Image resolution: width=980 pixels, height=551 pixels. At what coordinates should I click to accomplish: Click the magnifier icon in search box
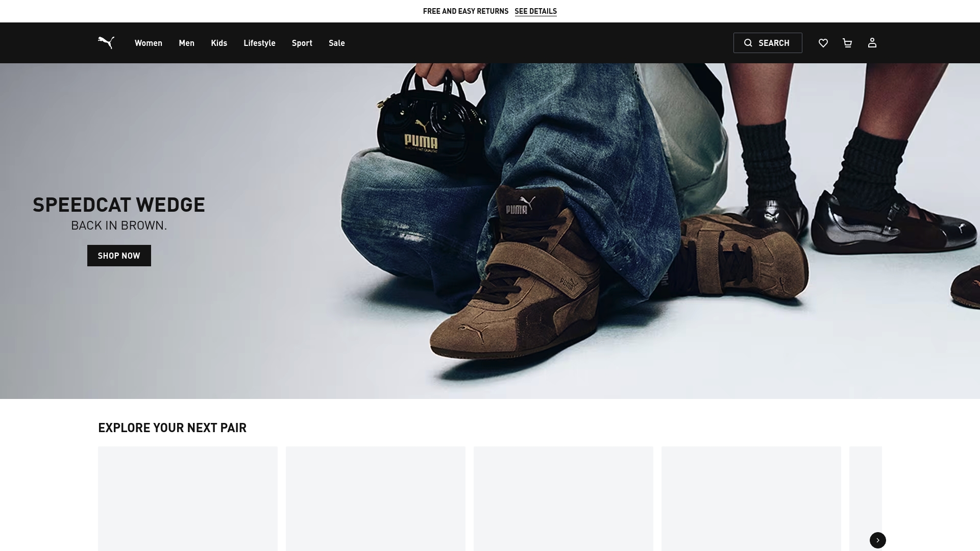click(748, 43)
